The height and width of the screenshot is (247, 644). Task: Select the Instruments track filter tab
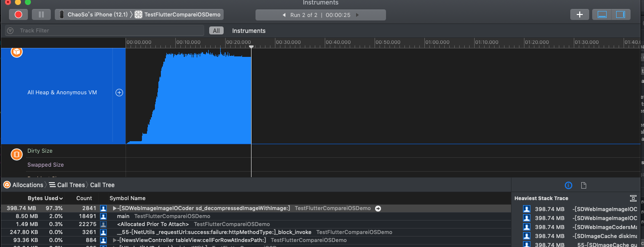pos(249,30)
